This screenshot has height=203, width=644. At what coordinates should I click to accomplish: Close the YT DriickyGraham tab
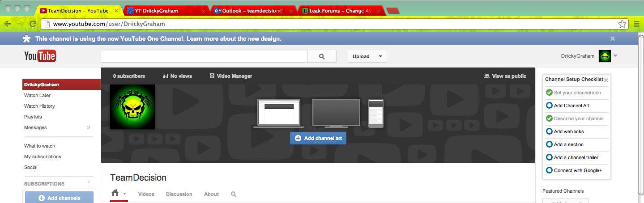click(204, 11)
